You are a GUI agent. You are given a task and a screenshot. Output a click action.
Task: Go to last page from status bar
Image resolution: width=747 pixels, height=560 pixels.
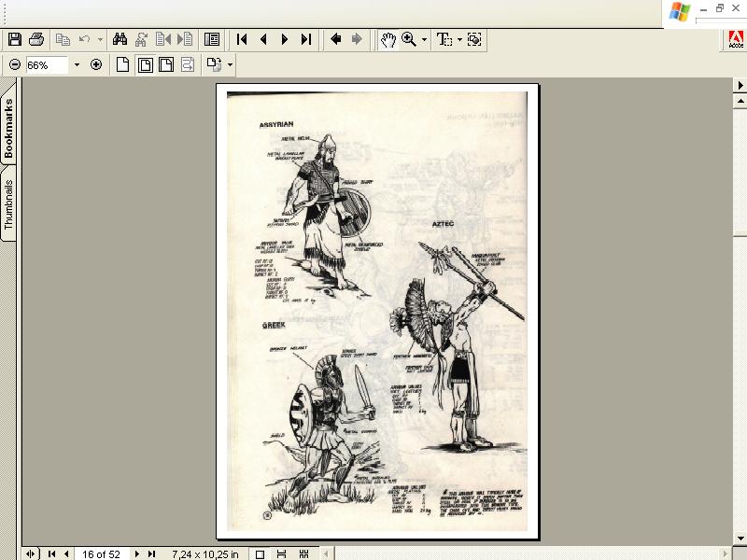click(x=151, y=553)
